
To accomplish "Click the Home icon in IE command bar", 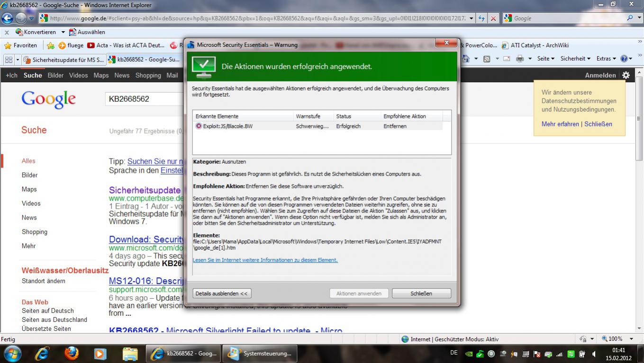I will point(466,59).
